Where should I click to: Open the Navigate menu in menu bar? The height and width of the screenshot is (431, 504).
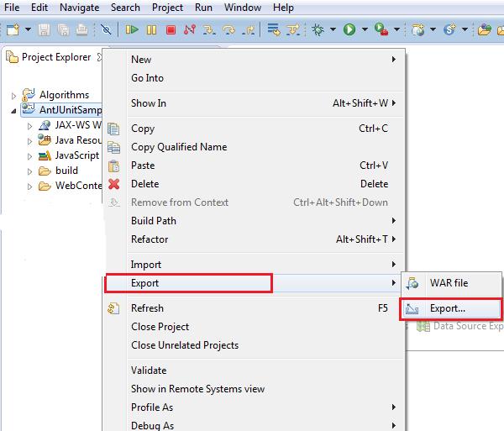tap(79, 8)
